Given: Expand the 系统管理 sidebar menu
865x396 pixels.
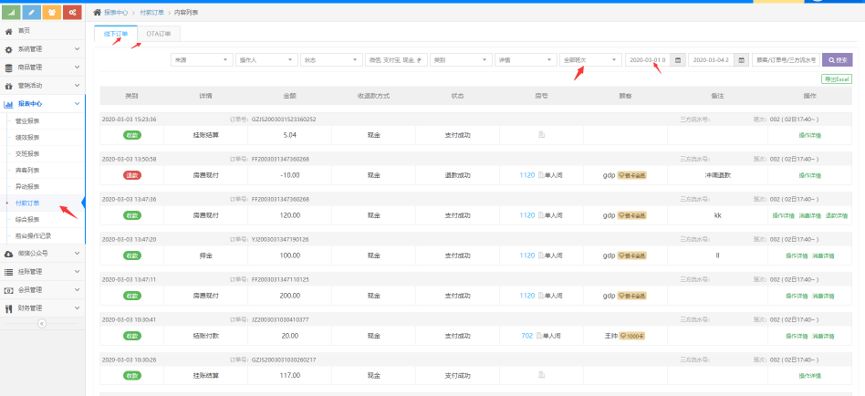Looking at the screenshot, I should (x=77, y=49).
